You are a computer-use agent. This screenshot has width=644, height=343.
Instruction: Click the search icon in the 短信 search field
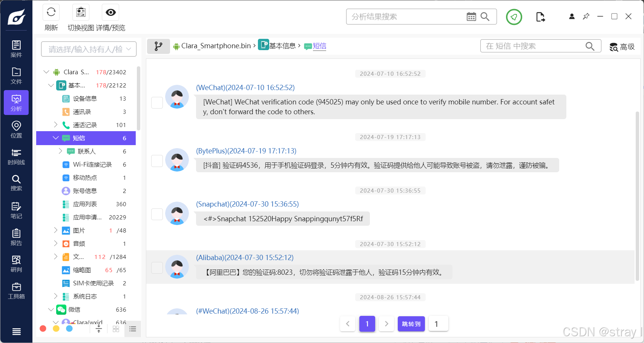(x=590, y=46)
